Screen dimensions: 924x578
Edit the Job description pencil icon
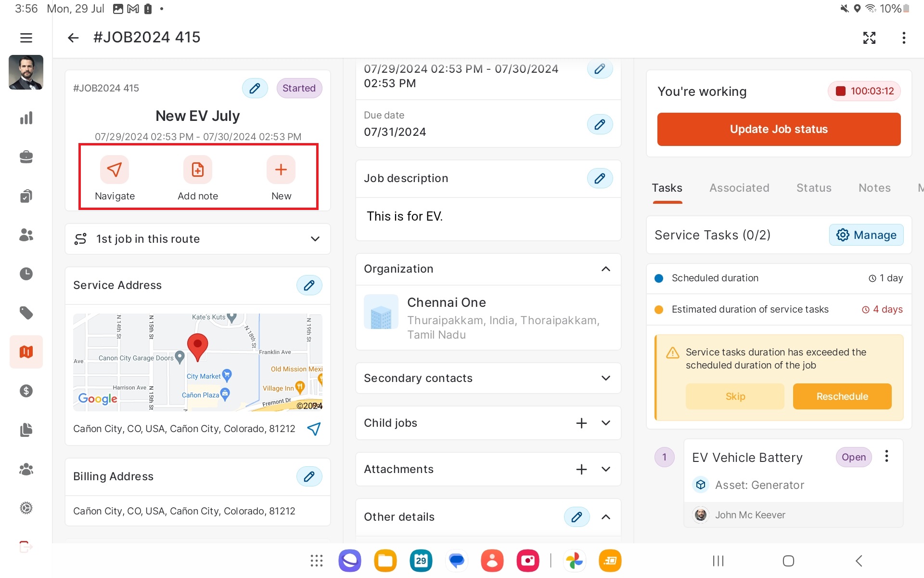click(x=600, y=178)
